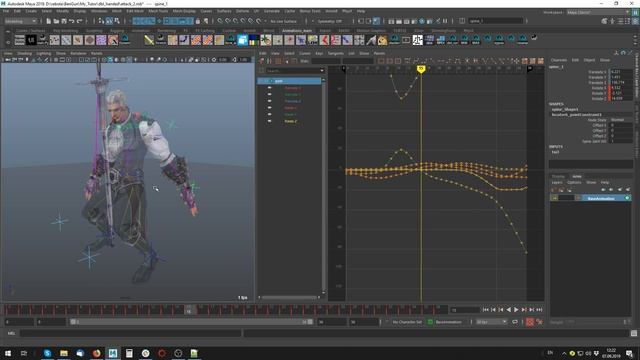The image size is (640, 360).
Task: Create a new scene from the status line
Action: pyautogui.click(x=49, y=21)
